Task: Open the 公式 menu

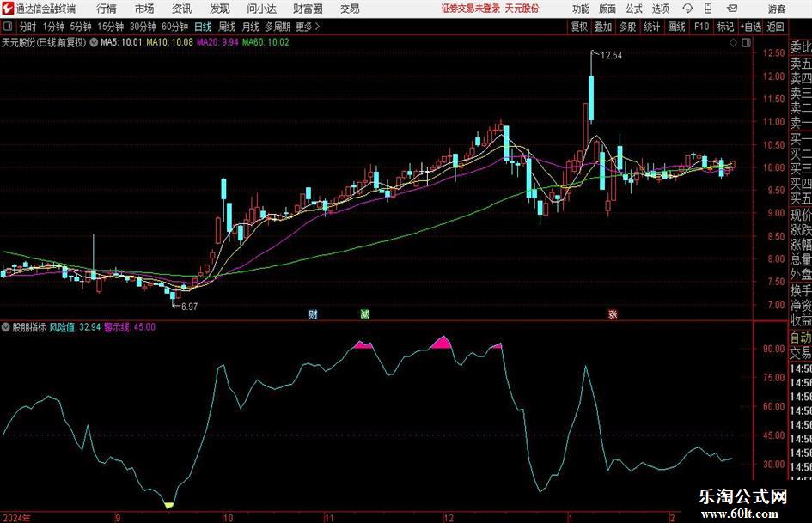Action: pyautogui.click(x=634, y=9)
